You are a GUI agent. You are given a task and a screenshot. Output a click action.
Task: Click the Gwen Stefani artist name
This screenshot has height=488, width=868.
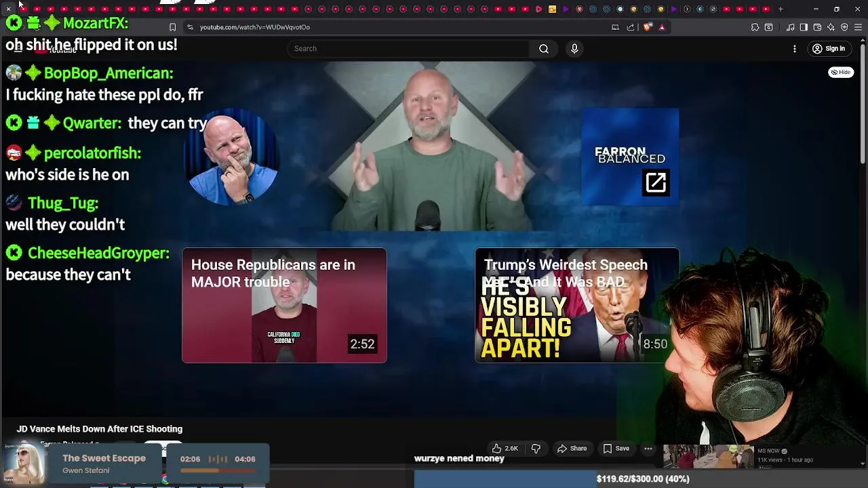[x=85, y=470]
